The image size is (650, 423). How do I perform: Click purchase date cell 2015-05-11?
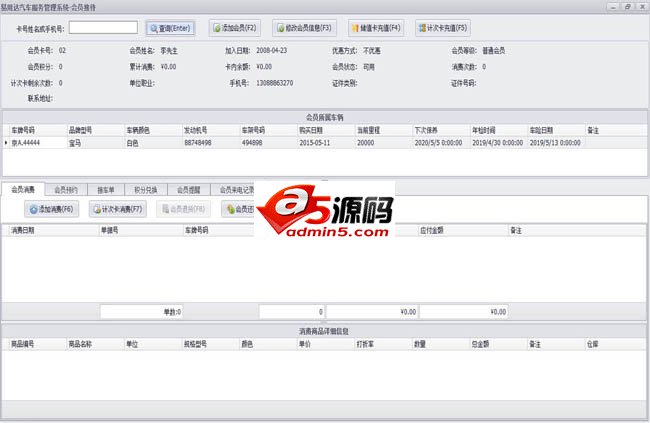click(326, 143)
